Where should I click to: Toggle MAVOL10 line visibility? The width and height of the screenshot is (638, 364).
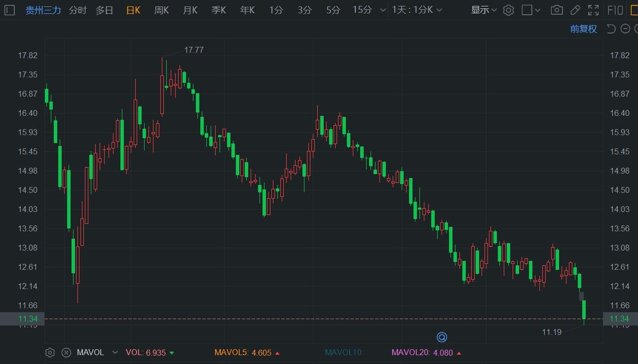pyautogui.click(x=344, y=352)
